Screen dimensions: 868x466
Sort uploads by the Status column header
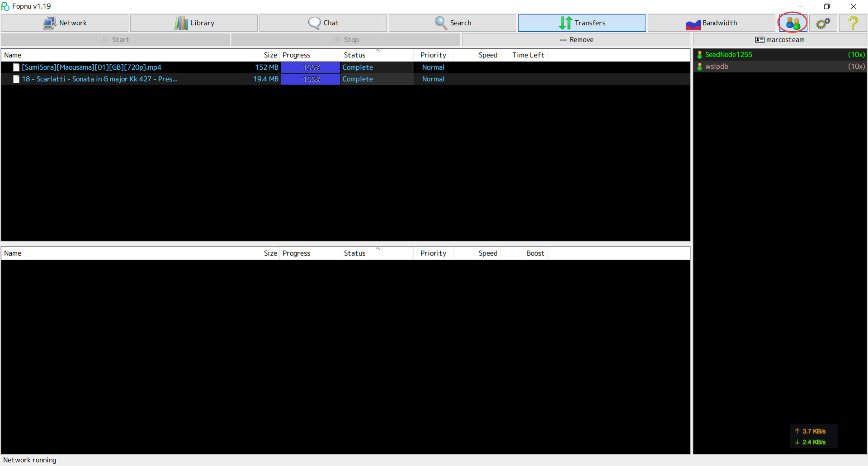(355, 253)
